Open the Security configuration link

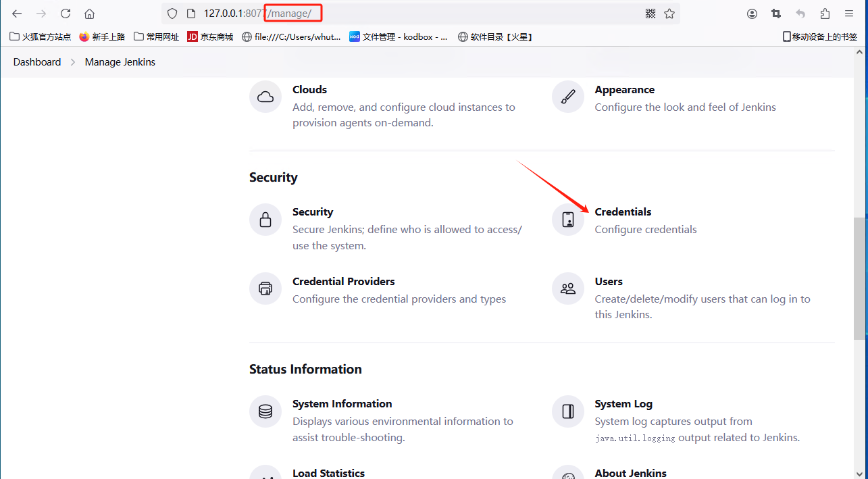click(x=313, y=212)
